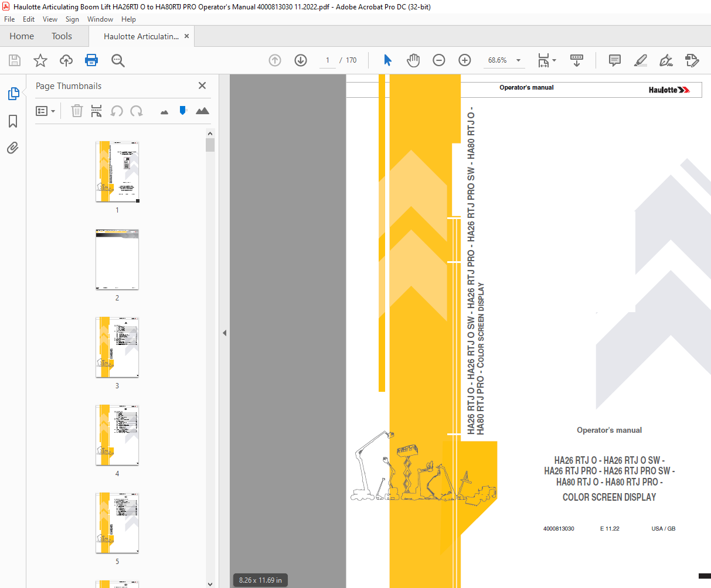Click thumbnail panel scrollbar up arrow
711x588 pixels.
210,133
